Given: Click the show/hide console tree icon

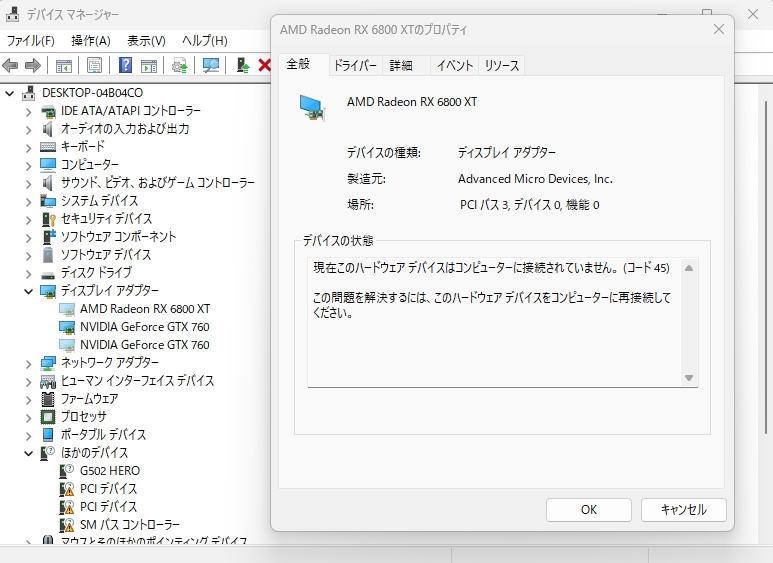Looking at the screenshot, I should [x=64, y=65].
